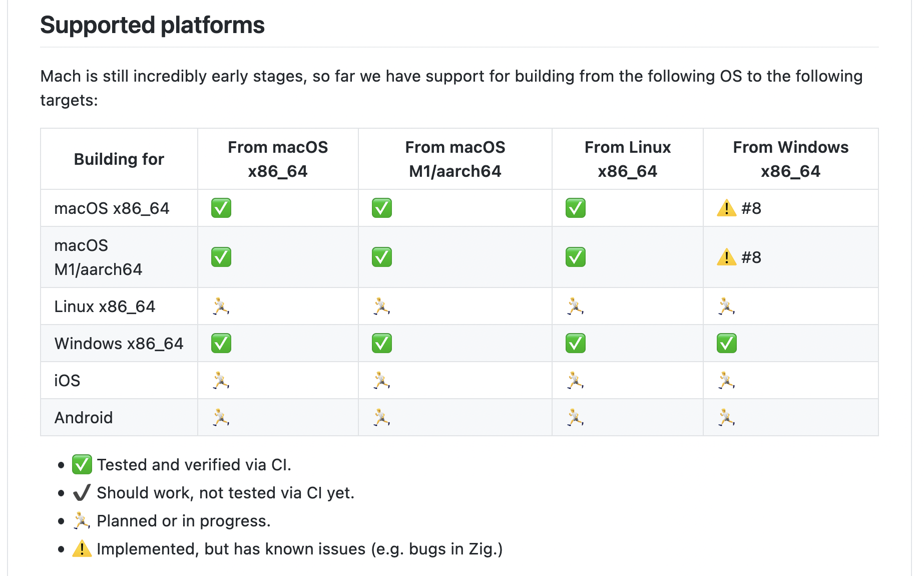Click the 'From macOS M1/aarch64' column header
Image resolution: width=924 pixels, height=576 pixels.
coord(455,159)
